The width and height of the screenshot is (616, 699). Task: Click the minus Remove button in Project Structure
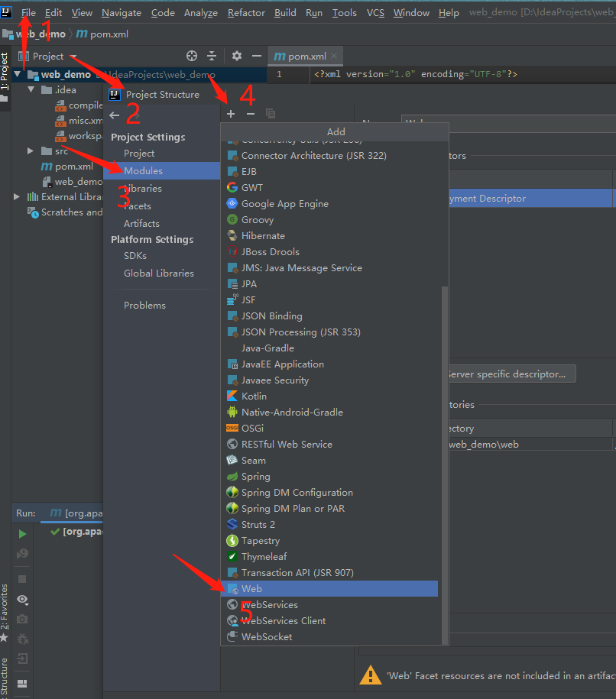(x=251, y=114)
